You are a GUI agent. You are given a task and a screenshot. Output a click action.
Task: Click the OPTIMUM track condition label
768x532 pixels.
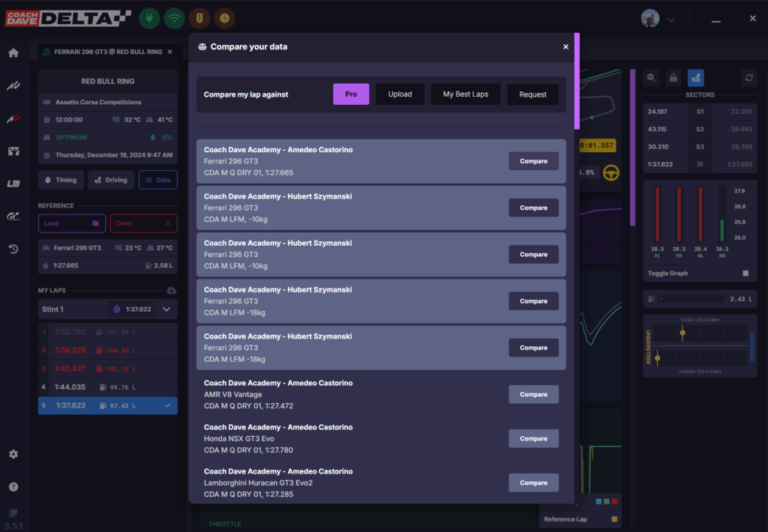coord(71,138)
